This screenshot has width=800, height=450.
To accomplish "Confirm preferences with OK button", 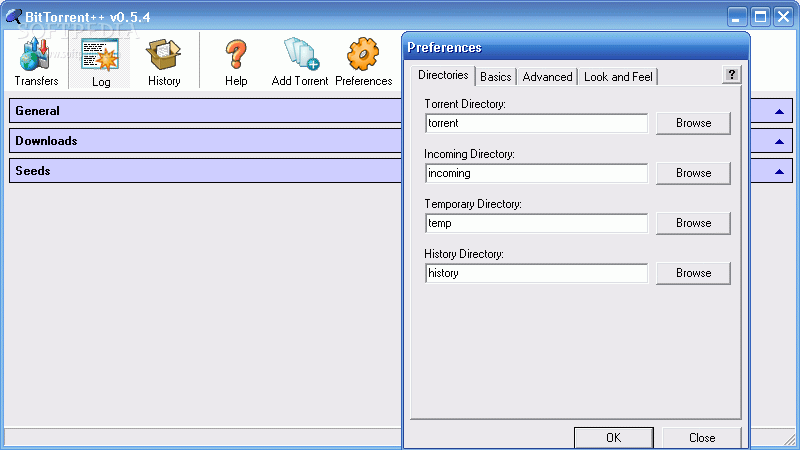I will pyautogui.click(x=614, y=438).
